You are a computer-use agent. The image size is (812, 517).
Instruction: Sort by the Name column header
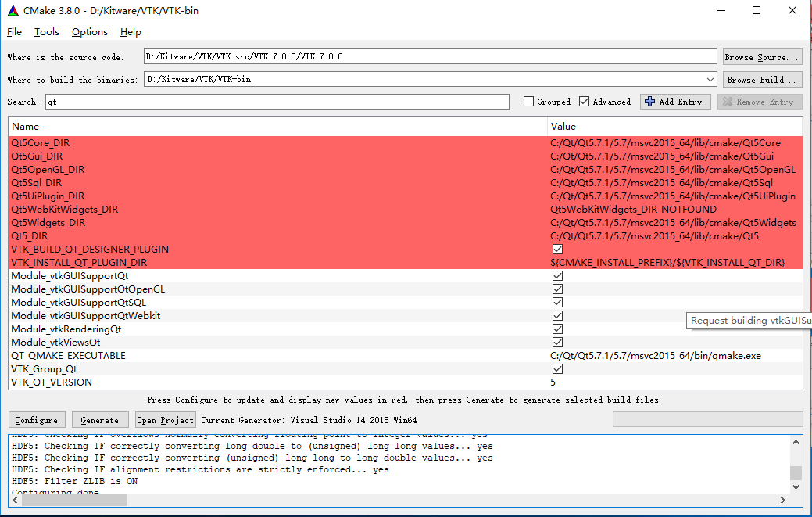coord(277,127)
